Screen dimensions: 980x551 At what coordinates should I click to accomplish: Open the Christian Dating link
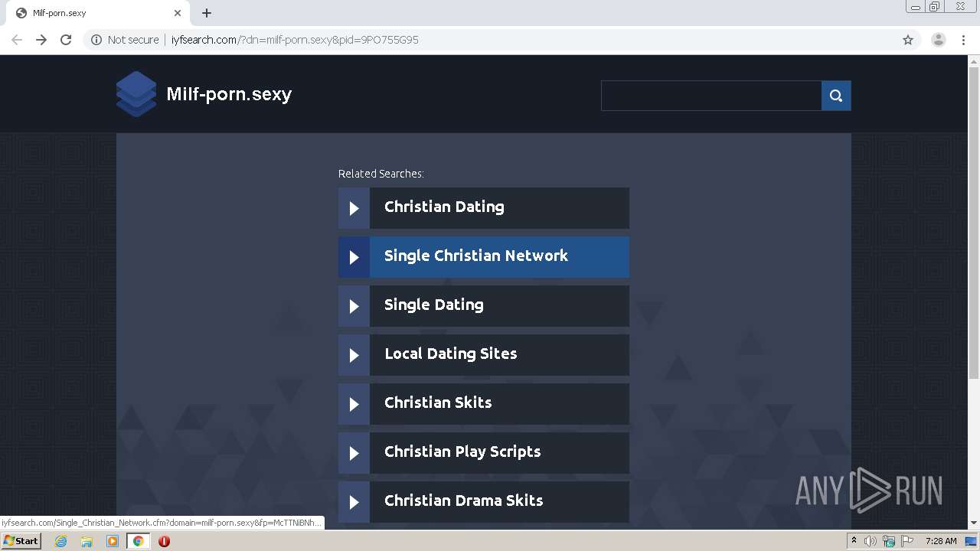(x=444, y=207)
